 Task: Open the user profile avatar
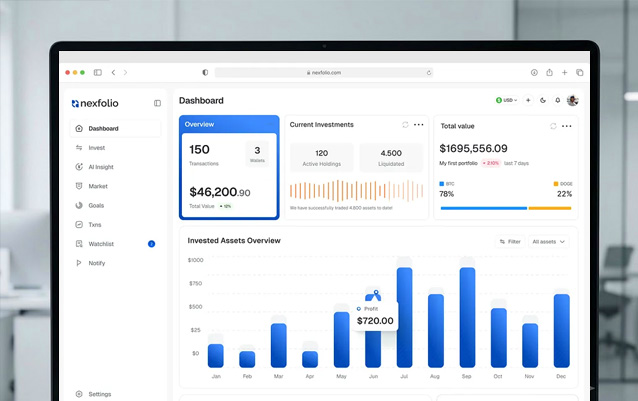click(x=572, y=100)
